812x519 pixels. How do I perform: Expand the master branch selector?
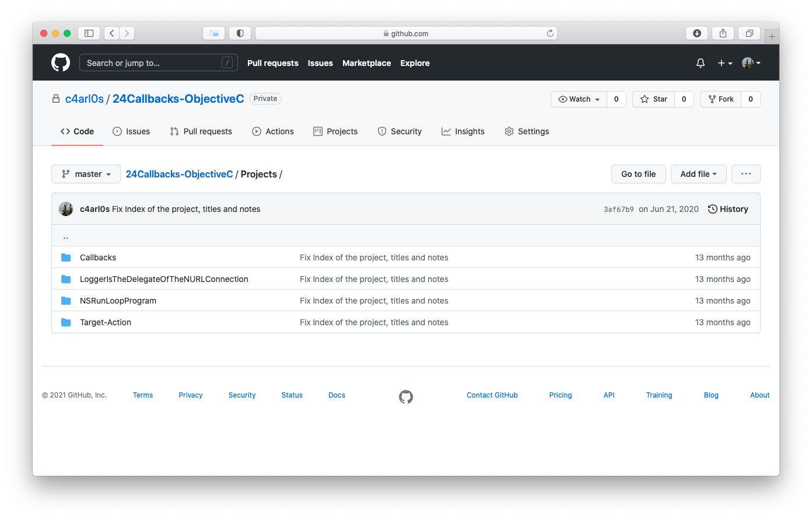pos(86,174)
